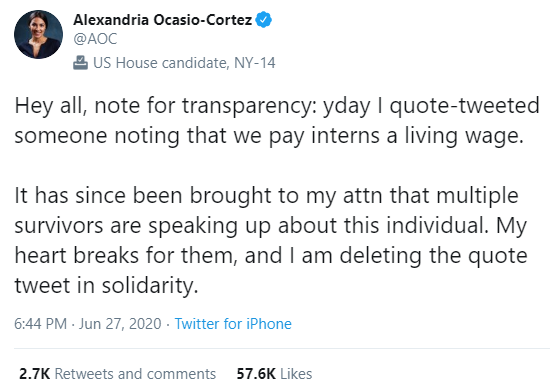Click the Jun 27, 2020 date
The image size is (550, 391).
(x=120, y=324)
